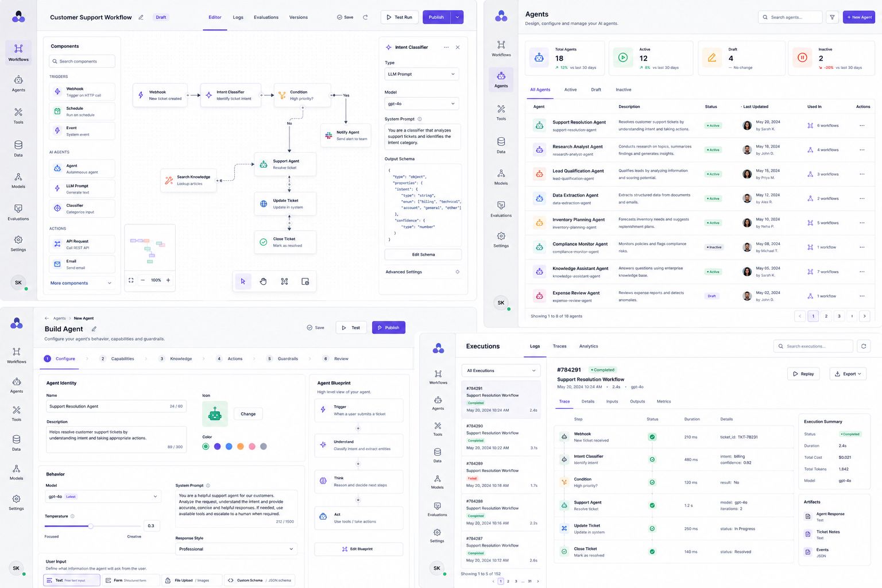Expand More components in Components panel
882x588 pixels.
coord(81,283)
